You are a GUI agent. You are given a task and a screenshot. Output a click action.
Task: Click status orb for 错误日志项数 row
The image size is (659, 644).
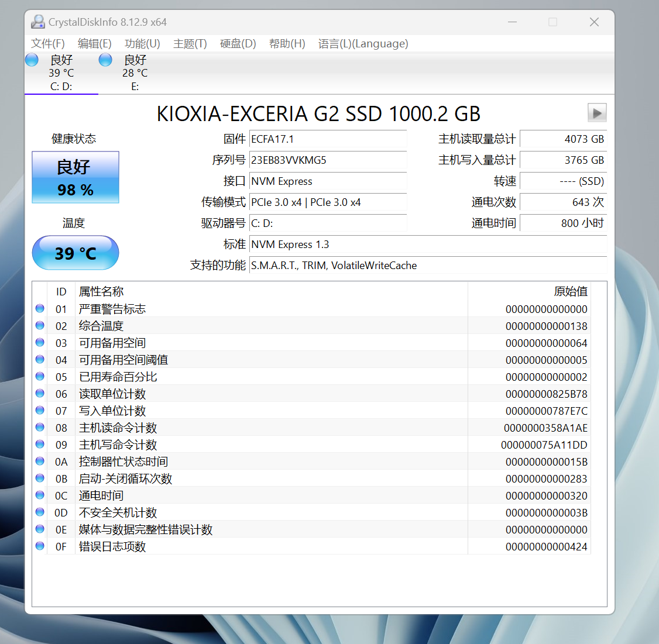[x=40, y=546]
